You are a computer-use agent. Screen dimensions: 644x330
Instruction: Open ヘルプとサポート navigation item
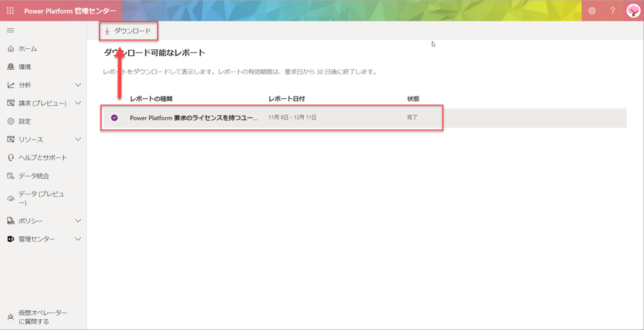click(x=43, y=158)
